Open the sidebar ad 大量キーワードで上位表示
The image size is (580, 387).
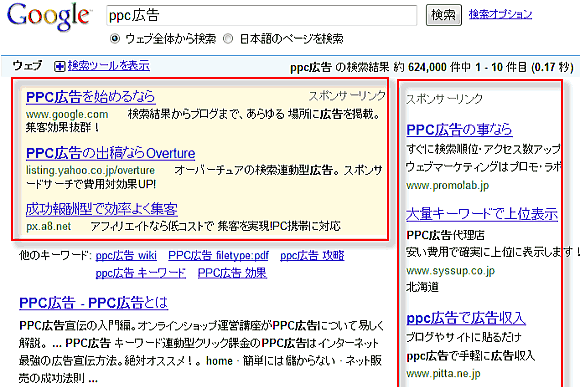pyautogui.click(x=482, y=214)
